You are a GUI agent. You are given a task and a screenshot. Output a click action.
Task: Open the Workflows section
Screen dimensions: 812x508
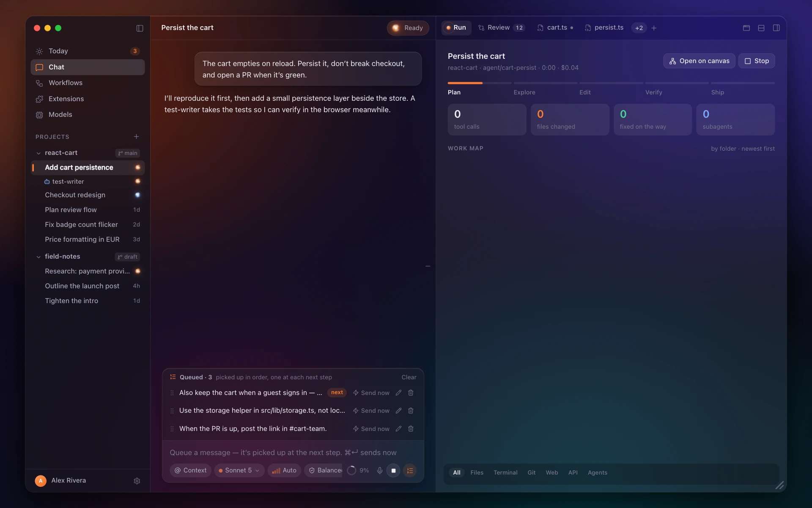click(88, 83)
